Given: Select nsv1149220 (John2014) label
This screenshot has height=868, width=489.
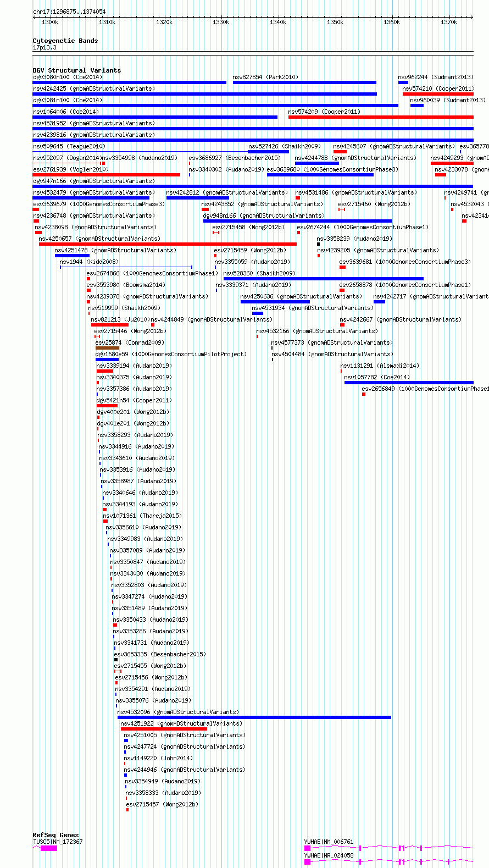Looking at the screenshot, I should 158,758.
